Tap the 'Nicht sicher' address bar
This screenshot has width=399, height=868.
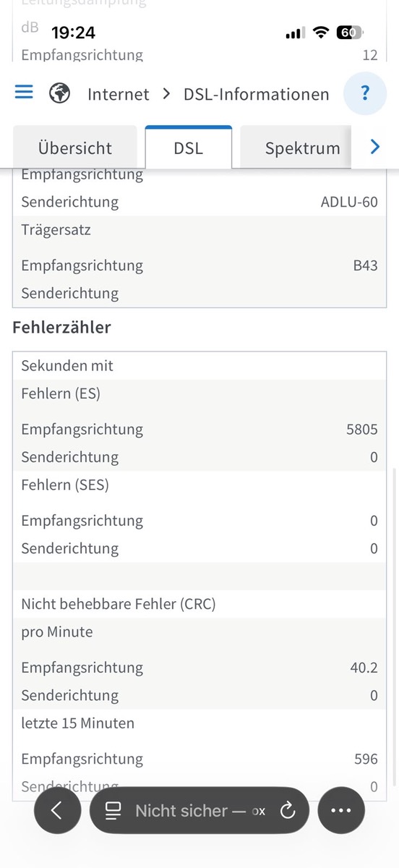199,811
